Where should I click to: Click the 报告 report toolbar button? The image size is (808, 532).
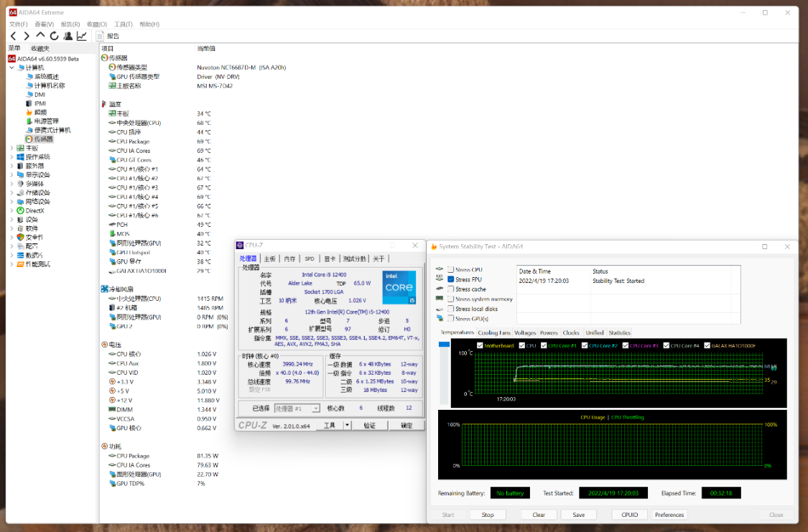coord(108,36)
